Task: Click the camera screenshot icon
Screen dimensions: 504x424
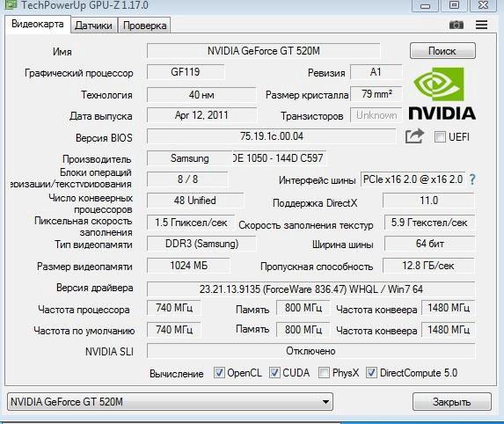Action: tap(457, 25)
